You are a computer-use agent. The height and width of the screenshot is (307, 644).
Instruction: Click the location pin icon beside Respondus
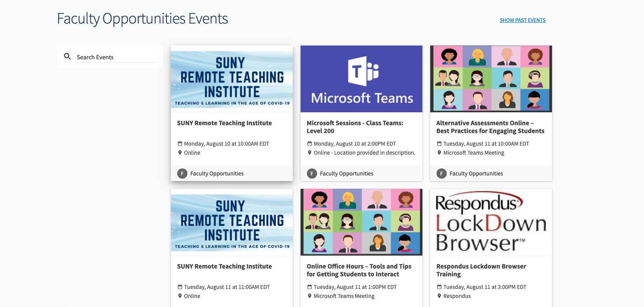click(x=439, y=296)
